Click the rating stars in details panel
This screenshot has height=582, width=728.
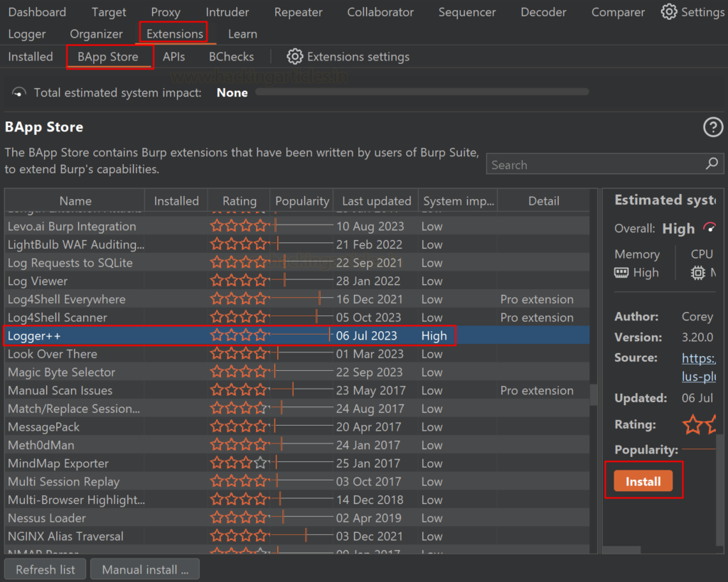point(699,425)
